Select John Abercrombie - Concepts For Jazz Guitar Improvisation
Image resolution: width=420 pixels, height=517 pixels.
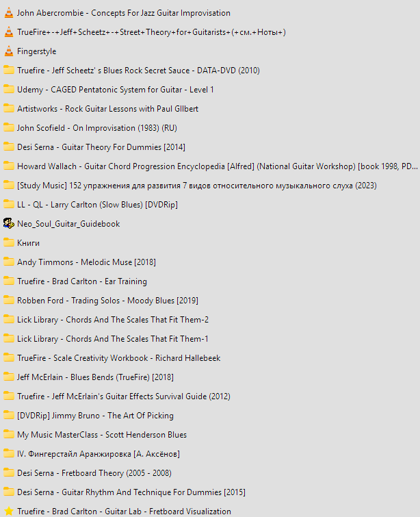(x=124, y=13)
